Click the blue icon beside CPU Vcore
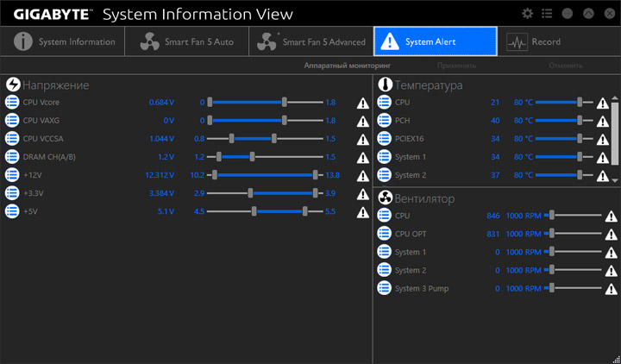The image size is (621, 364). pyautogui.click(x=12, y=102)
